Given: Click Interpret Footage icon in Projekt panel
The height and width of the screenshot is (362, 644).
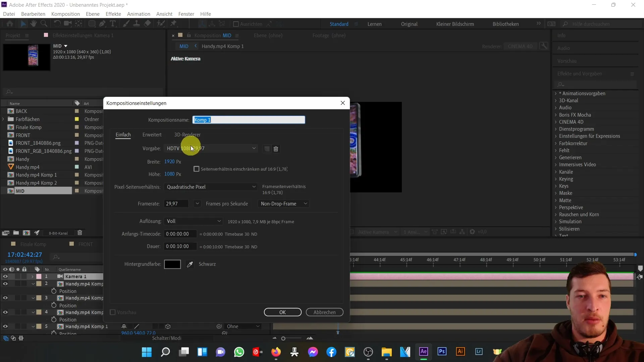Looking at the screenshot, I should [5, 233].
